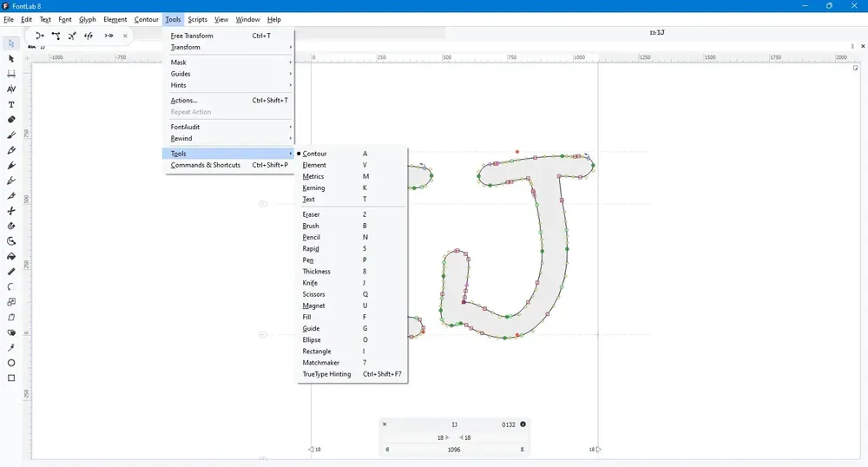Screen dimensions: 868x467
Task: Choose Metrics in the Tools submenu
Action: (x=352, y=176)
